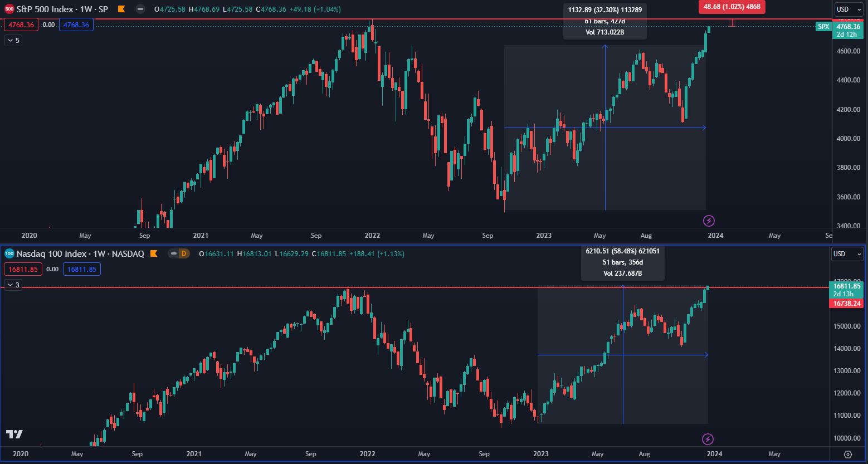Viewport: 868px width, 464px height.
Task: Click the purple lightning icon on Nasdaq chart
Action: tap(708, 439)
